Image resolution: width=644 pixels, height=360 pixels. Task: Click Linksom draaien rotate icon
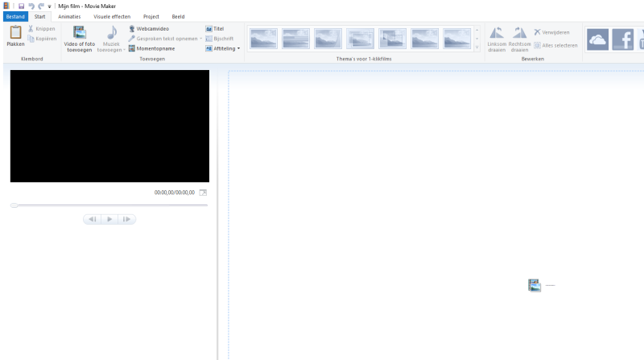(x=497, y=34)
